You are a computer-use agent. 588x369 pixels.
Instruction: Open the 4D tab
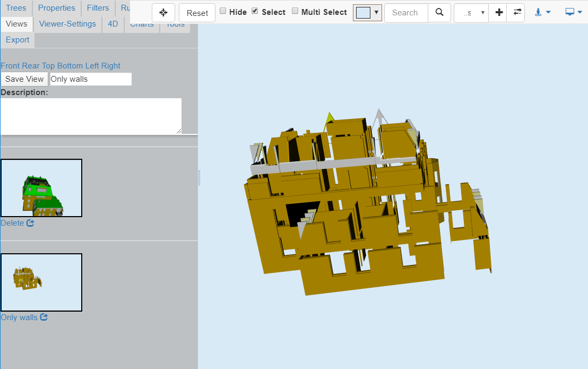(x=113, y=24)
